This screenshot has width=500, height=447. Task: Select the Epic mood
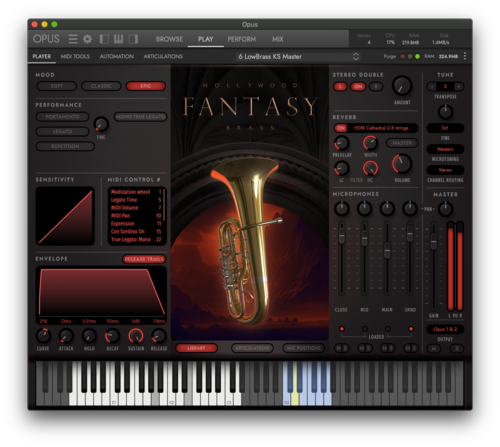[146, 86]
